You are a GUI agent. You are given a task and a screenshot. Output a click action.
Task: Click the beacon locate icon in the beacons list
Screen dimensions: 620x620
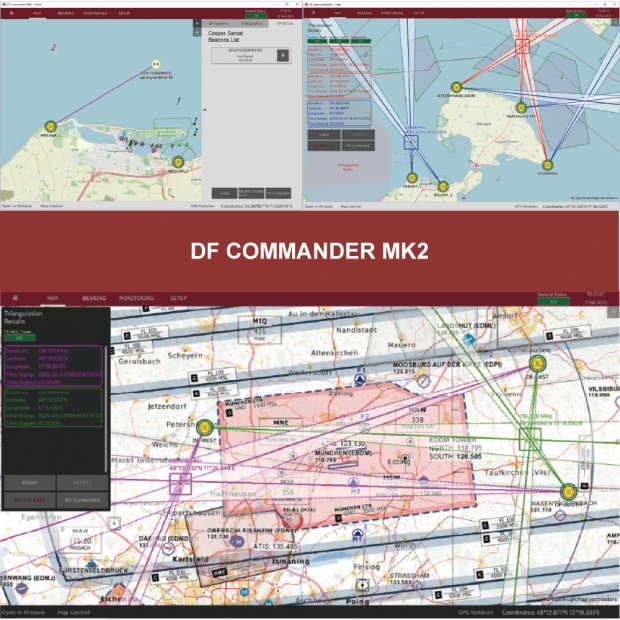click(x=283, y=55)
